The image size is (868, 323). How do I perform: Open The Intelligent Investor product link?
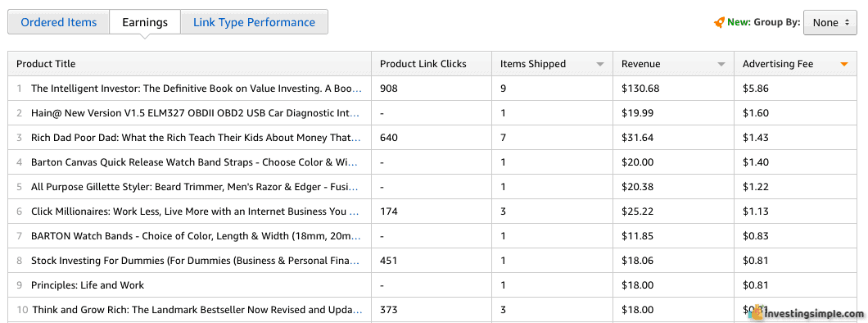click(x=197, y=88)
